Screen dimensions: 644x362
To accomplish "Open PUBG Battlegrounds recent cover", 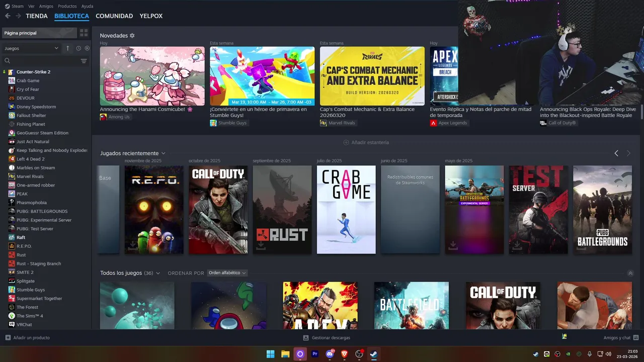I will click(x=602, y=210).
